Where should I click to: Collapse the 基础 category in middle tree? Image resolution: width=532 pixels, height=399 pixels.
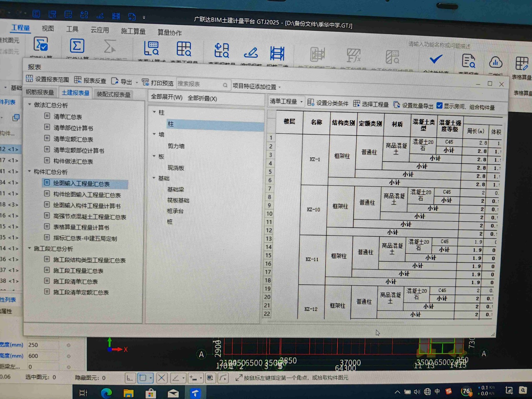coord(154,178)
